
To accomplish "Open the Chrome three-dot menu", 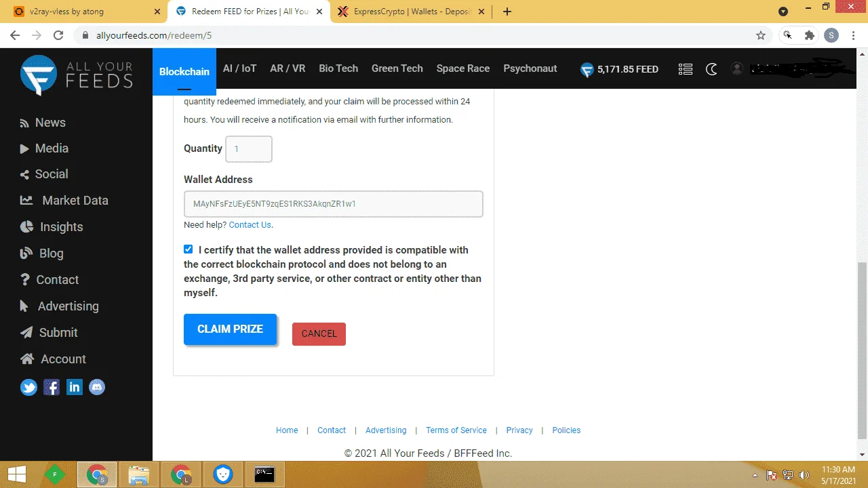I will point(853,35).
